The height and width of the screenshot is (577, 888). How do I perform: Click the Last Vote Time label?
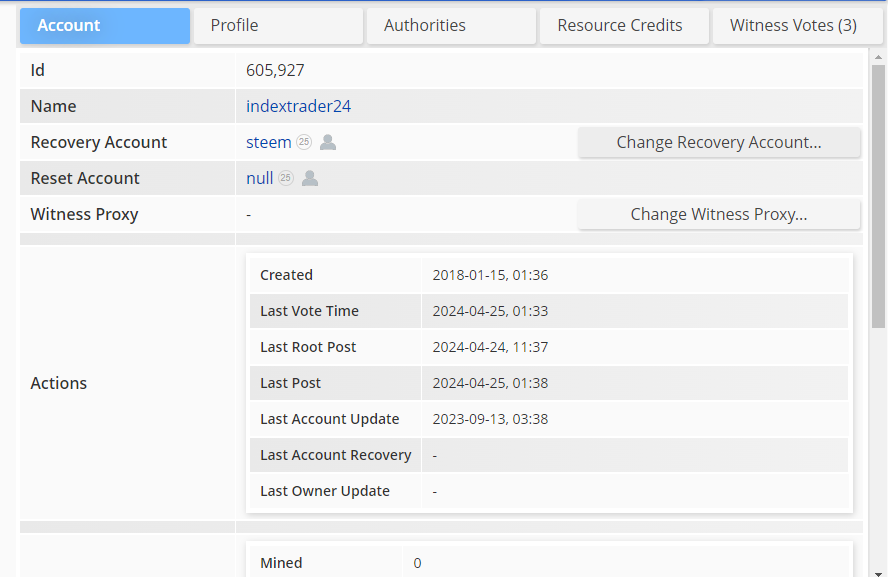[309, 311]
